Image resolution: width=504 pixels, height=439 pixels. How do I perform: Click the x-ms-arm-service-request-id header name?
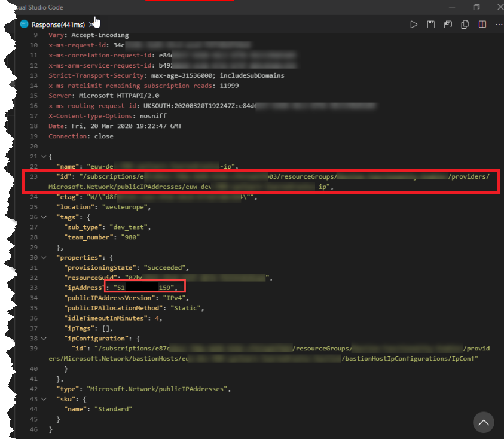pos(100,65)
